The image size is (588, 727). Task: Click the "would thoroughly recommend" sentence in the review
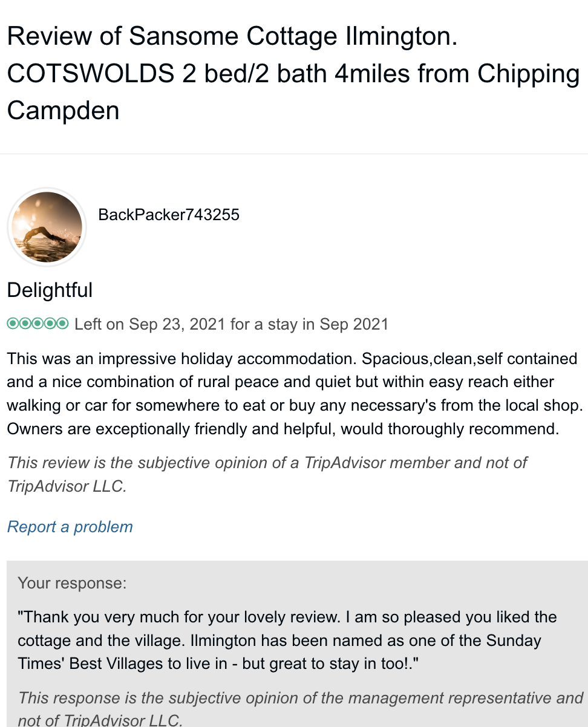coord(472,429)
